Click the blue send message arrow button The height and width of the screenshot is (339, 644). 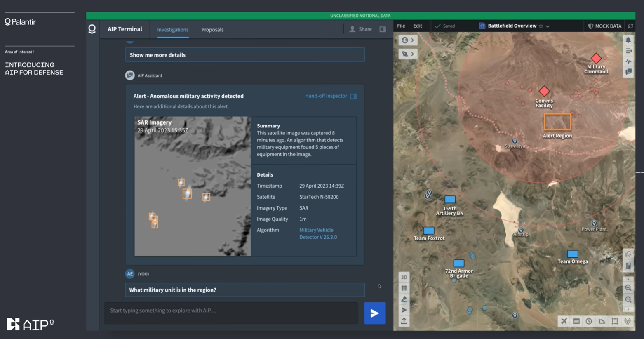pos(374,313)
